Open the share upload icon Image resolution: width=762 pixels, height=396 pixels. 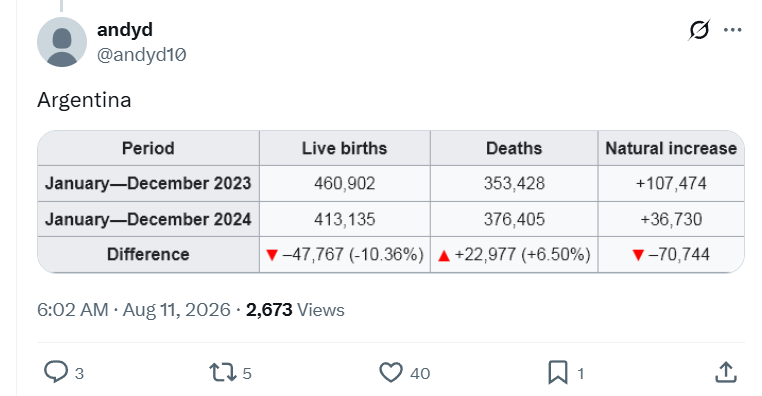click(726, 372)
